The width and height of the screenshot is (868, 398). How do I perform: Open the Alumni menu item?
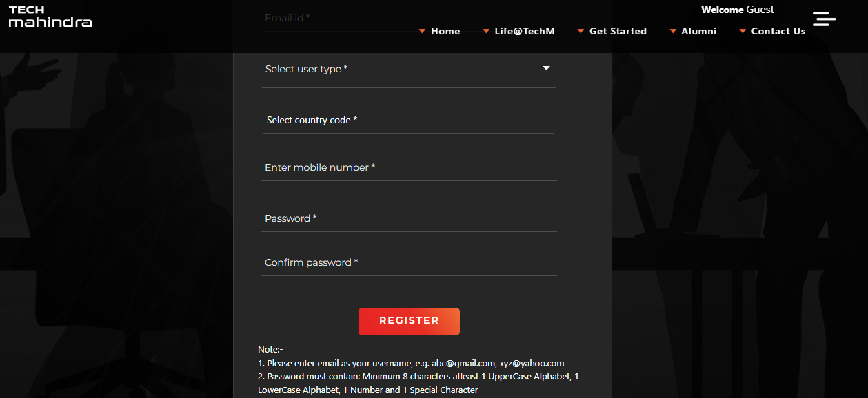tap(699, 31)
